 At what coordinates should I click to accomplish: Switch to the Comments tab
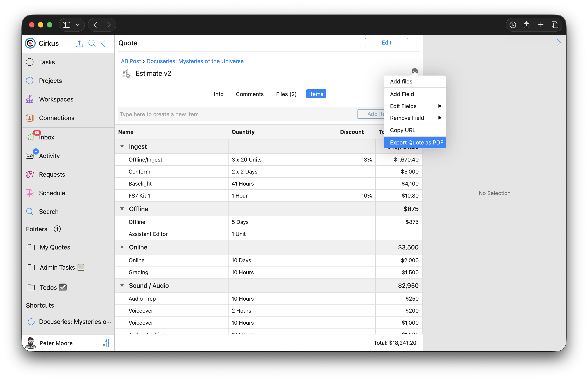pyautogui.click(x=249, y=94)
